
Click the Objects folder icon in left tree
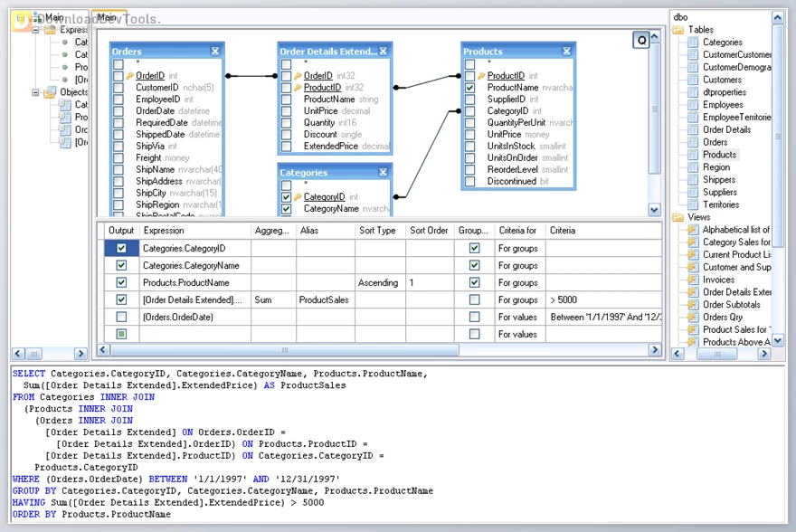click(50, 92)
